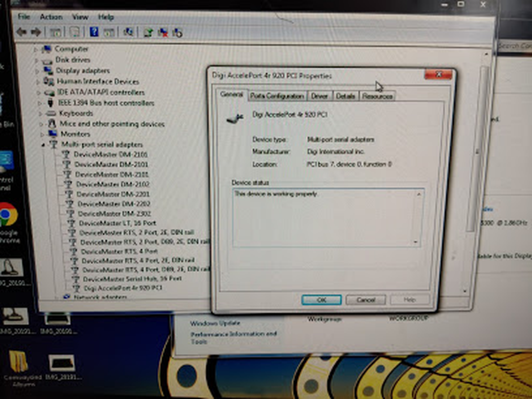Toggle the Show/Hide Console Tree toolbar icon
The image size is (532, 399).
tap(56, 32)
